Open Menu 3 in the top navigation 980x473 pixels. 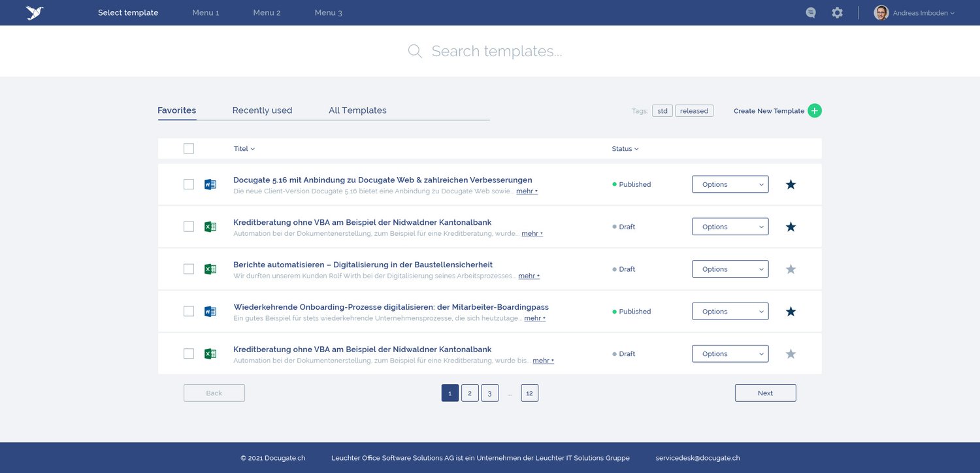tap(328, 12)
